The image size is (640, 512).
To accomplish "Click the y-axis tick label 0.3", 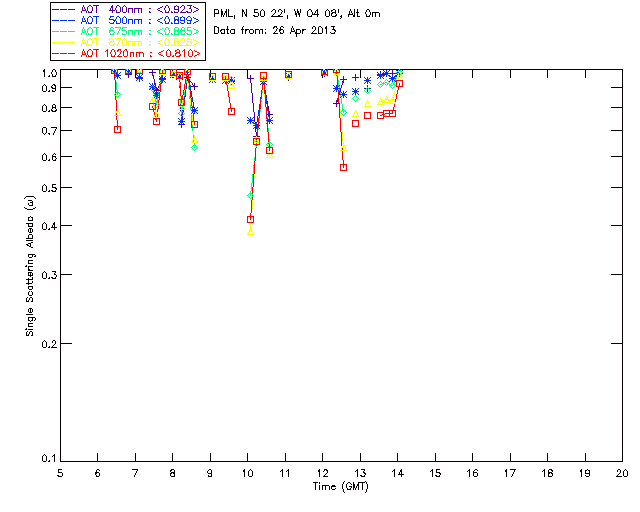I will pyautogui.click(x=49, y=275).
